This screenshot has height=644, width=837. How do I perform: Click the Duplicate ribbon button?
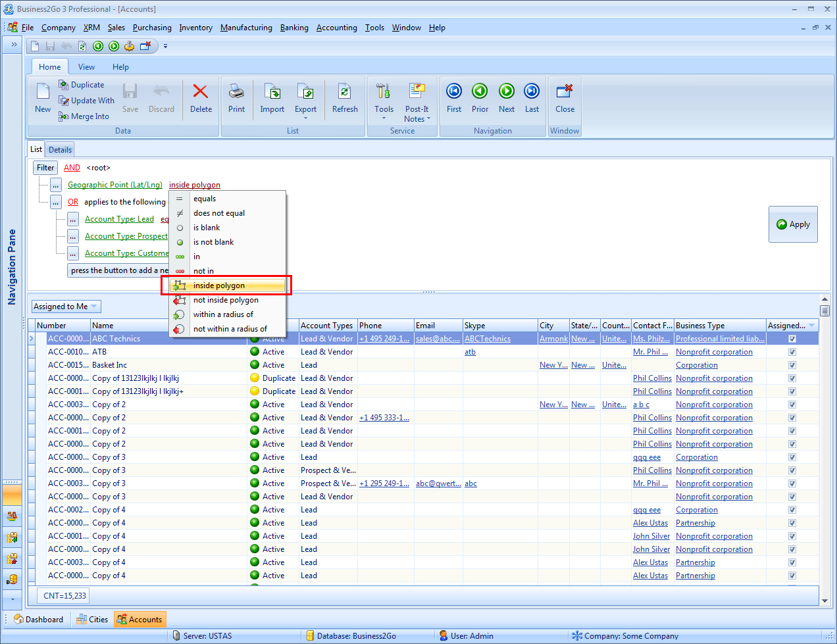coord(82,85)
